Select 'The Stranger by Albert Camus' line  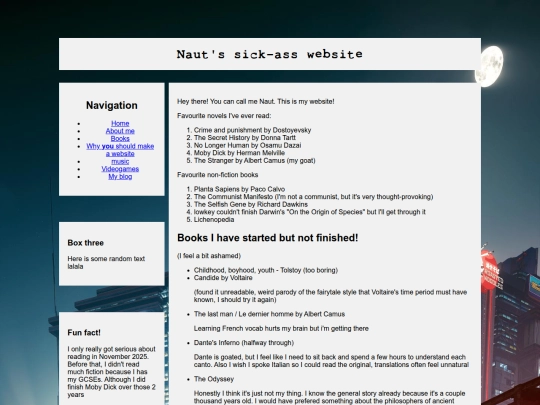click(x=254, y=160)
